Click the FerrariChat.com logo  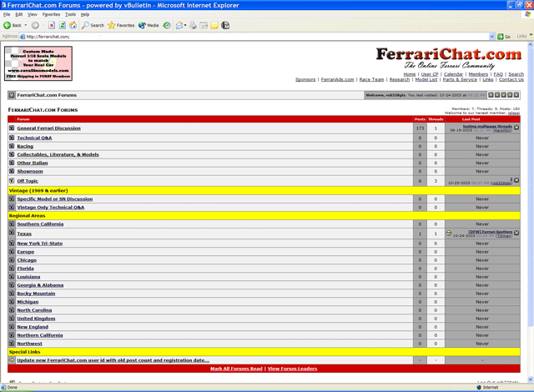pyautogui.click(x=448, y=58)
